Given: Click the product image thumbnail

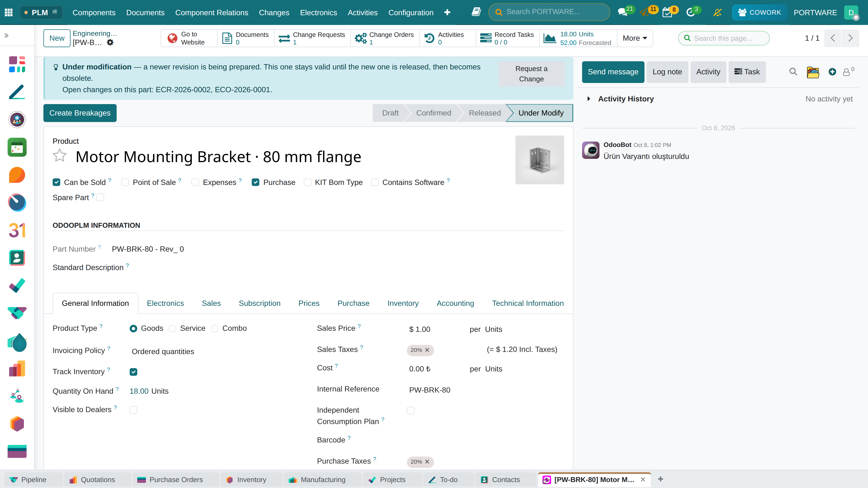Looking at the screenshot, I should click(x=540, y=160).
